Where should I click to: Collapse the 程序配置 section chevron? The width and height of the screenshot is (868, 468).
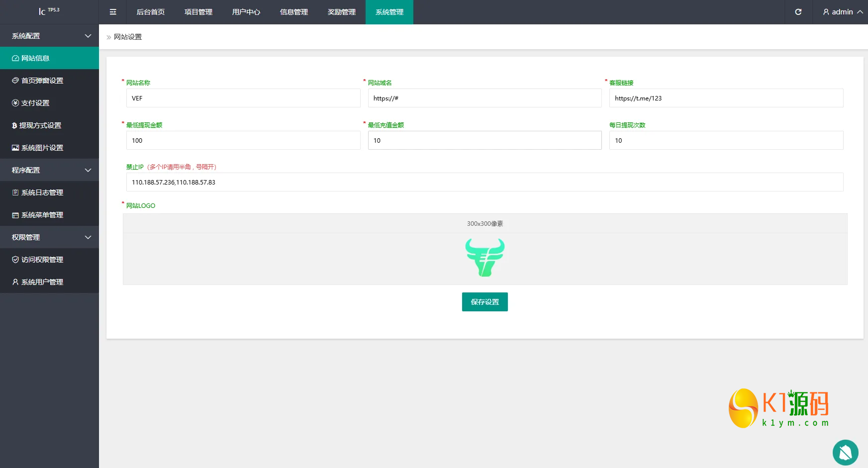coord(88,170)
